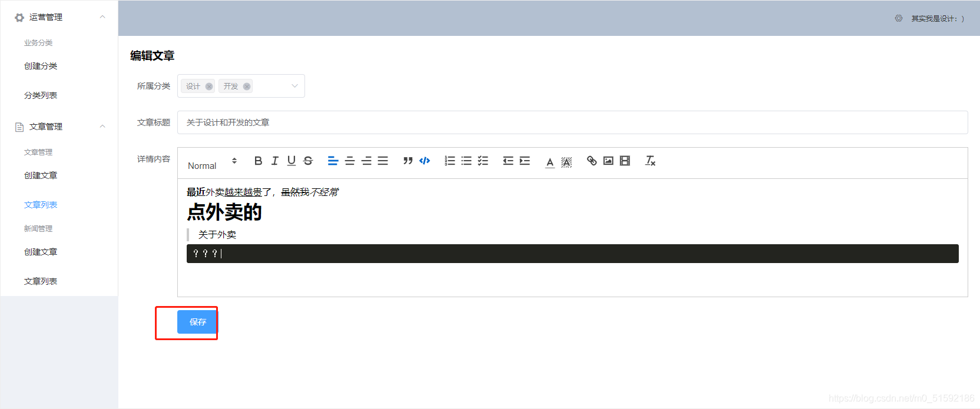Click the 业务分类 group label
Image resolution: width=980 pixels, height=409 pixels.
[38, 43]
